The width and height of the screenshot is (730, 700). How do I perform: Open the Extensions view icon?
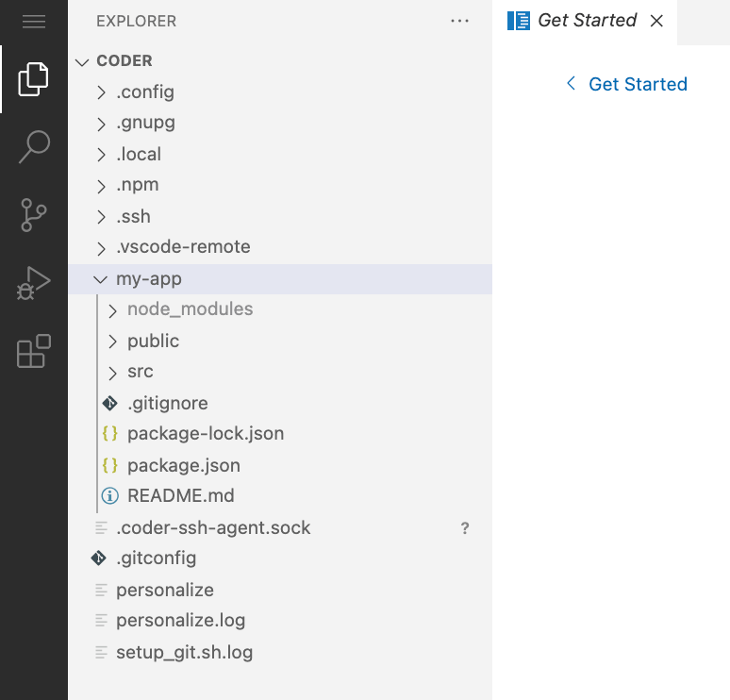pyautogui.click(x=34, y=351)
